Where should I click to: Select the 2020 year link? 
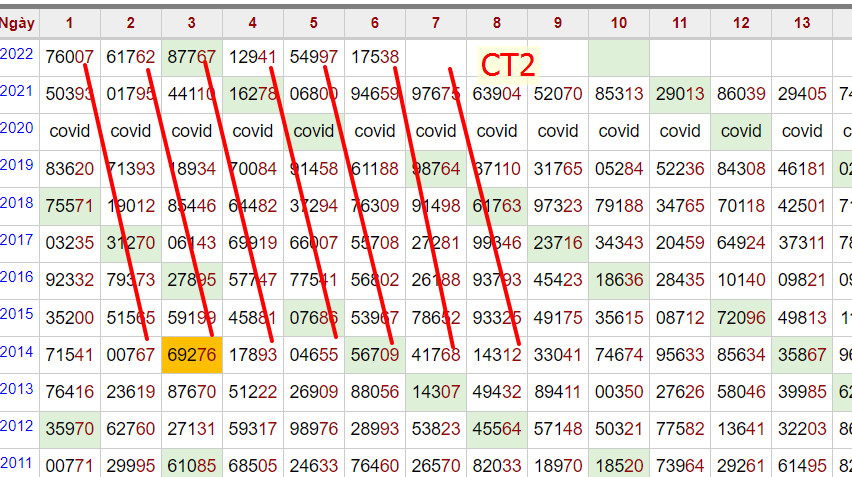coord(17,129)
